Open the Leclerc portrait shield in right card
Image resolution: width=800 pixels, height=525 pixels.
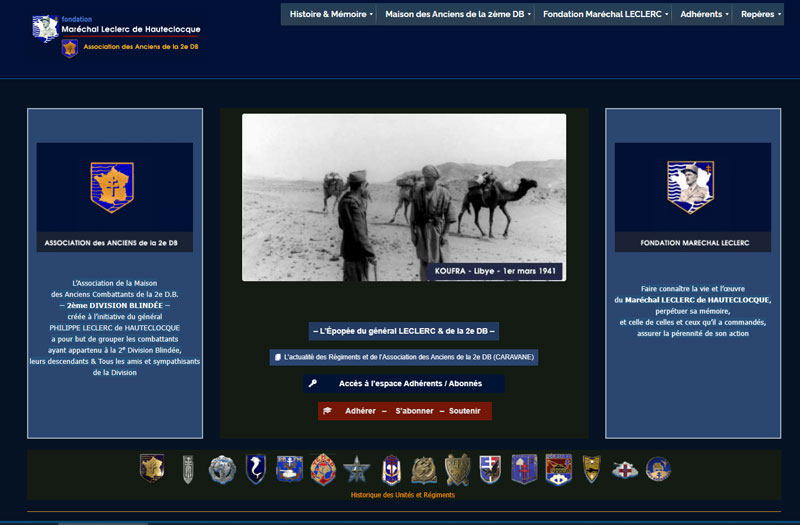pyautogui.click(x=691, y=187)
